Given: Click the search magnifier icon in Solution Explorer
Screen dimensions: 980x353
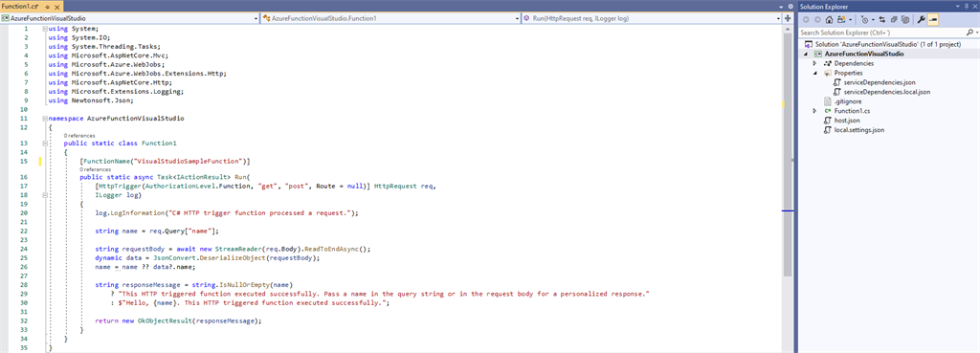Looking at the screenshot, I should click(969, 33).
